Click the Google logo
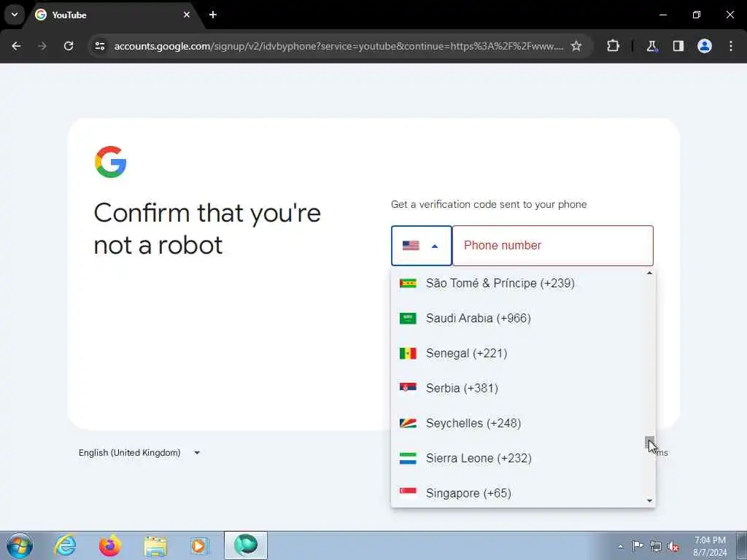This screenshot has width=747, height=560. (111, 162)
